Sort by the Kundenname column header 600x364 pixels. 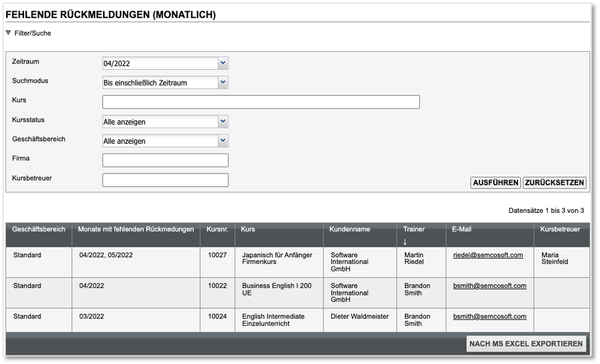[350, 230]
